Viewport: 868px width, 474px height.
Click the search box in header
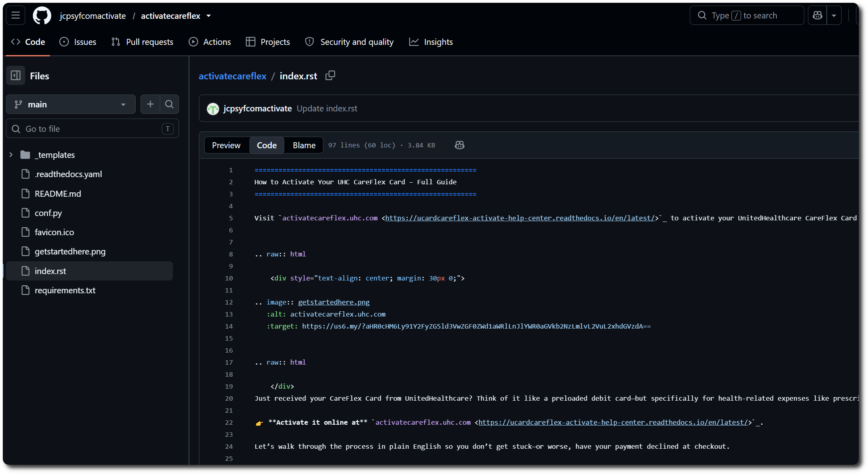[747, 16]
